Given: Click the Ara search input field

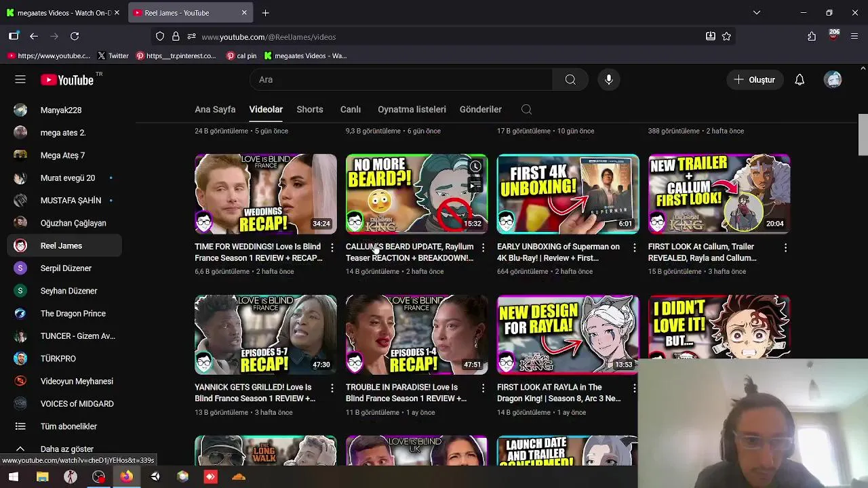Looking at the screenshot, I should (401, 80).
